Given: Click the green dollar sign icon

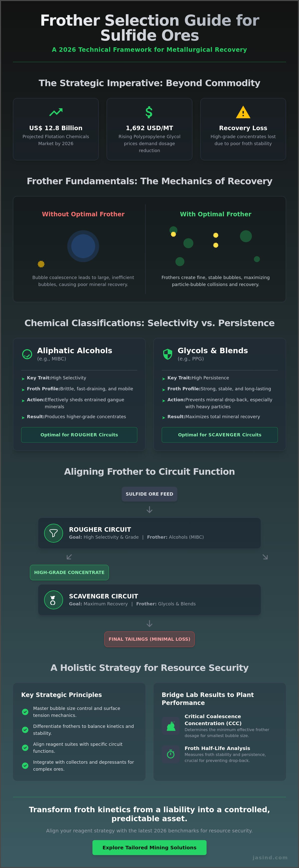Looking at the screenshot, I should pyautogui.click(x=149, y=112).
